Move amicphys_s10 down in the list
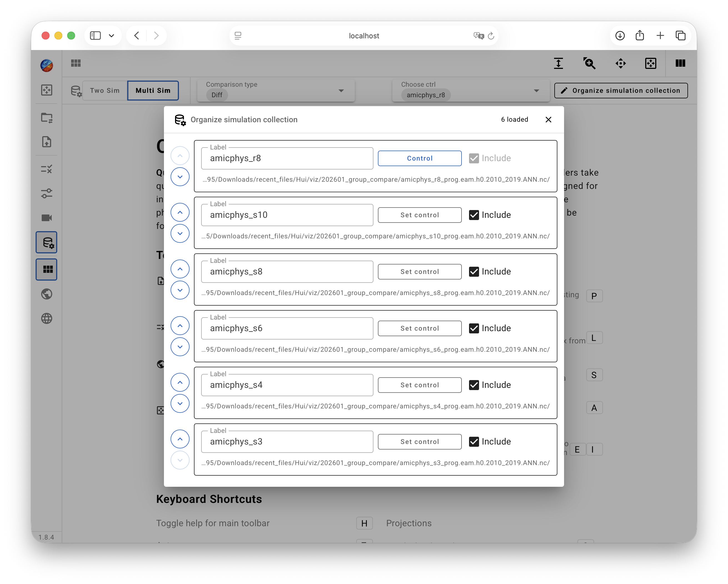This screenshot has height=584, width=728. pyautogui.click(x=180, y=233)
